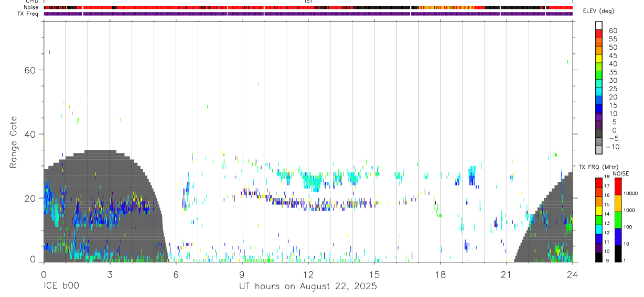This screenshot has height=297, width=644.
Task: Click the noise strip across the plot top
Action: [x=308, y=7]
